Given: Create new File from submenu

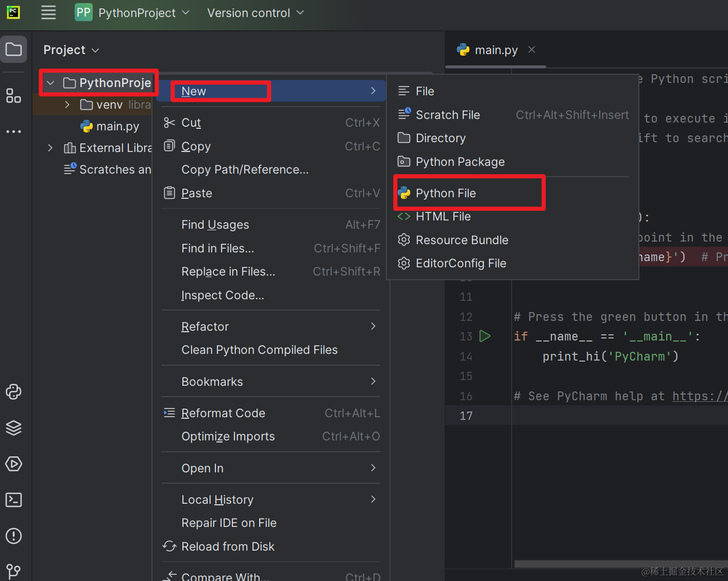Looking at the screenshot, I should point(513,91).
